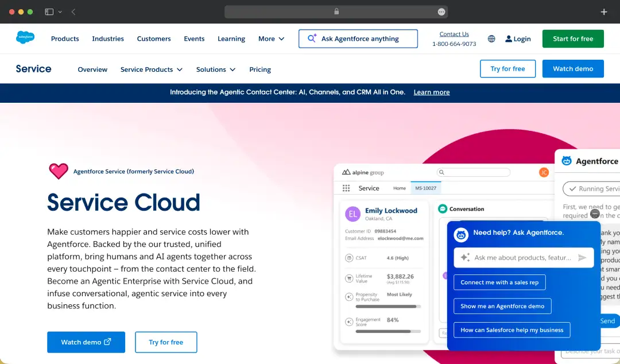
Task: Switch to the MS-10027 tab
Action: click(x=425, y=188)
